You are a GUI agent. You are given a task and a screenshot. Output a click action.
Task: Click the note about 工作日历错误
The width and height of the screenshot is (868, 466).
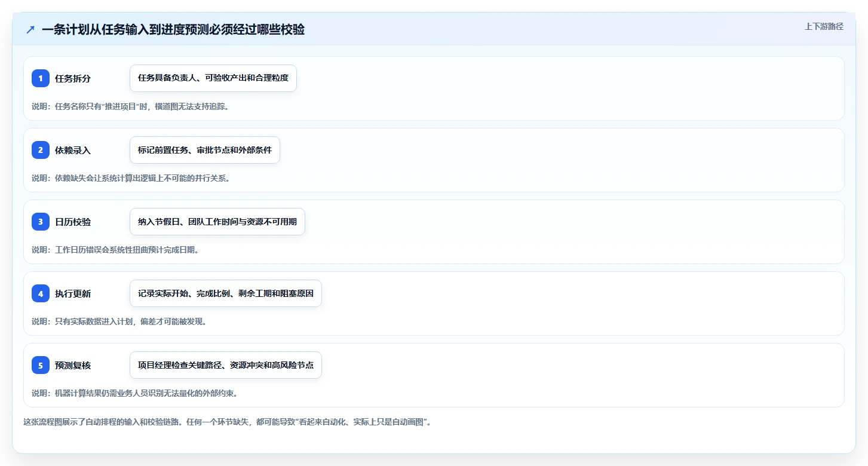click(115, 250)
